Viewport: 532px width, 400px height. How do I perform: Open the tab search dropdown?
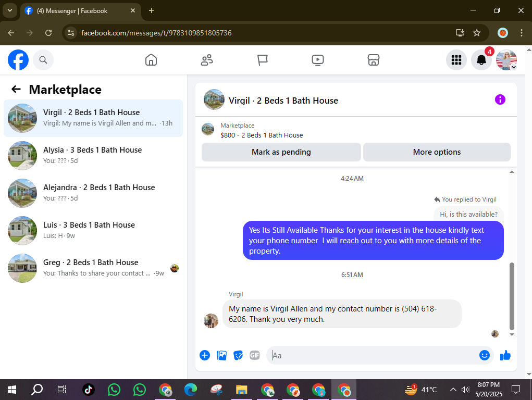point(10,10)
